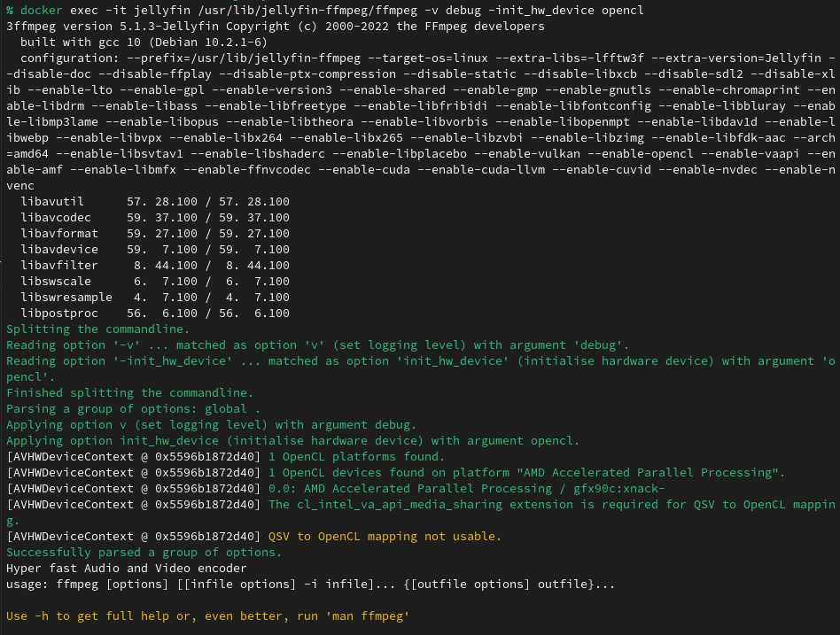
Task: Click the '1 OpenCL platforms found.' message
Action: coord(356,457)
